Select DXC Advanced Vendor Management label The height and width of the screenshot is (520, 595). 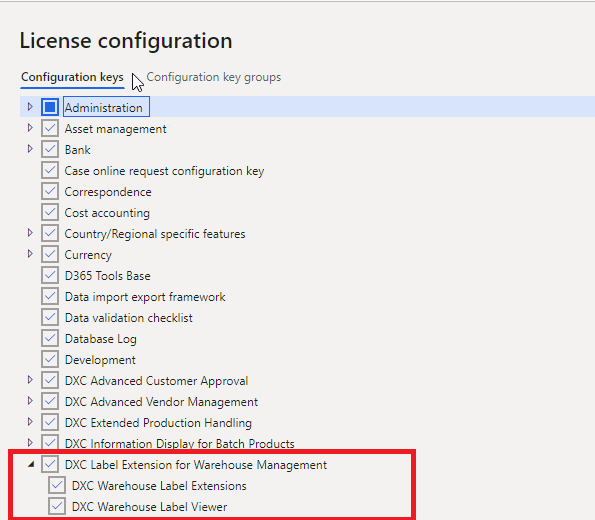pyautogui.click(x=161, y=402)
